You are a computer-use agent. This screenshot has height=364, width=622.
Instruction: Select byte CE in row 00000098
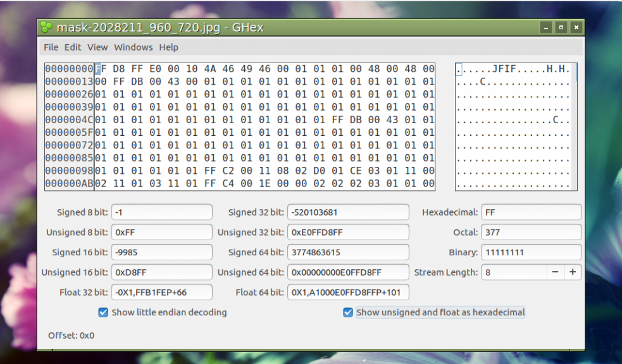(356, 171)
